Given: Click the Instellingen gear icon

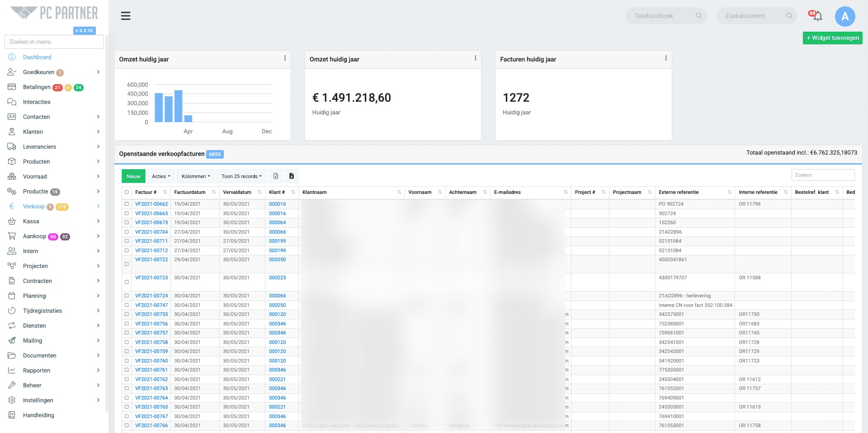Looking at the screenshot, I should coord(12,400).
